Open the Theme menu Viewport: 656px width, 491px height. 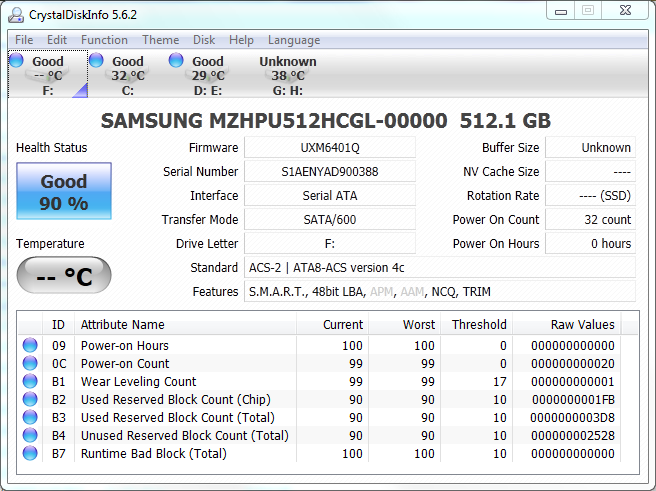point(160,40)
